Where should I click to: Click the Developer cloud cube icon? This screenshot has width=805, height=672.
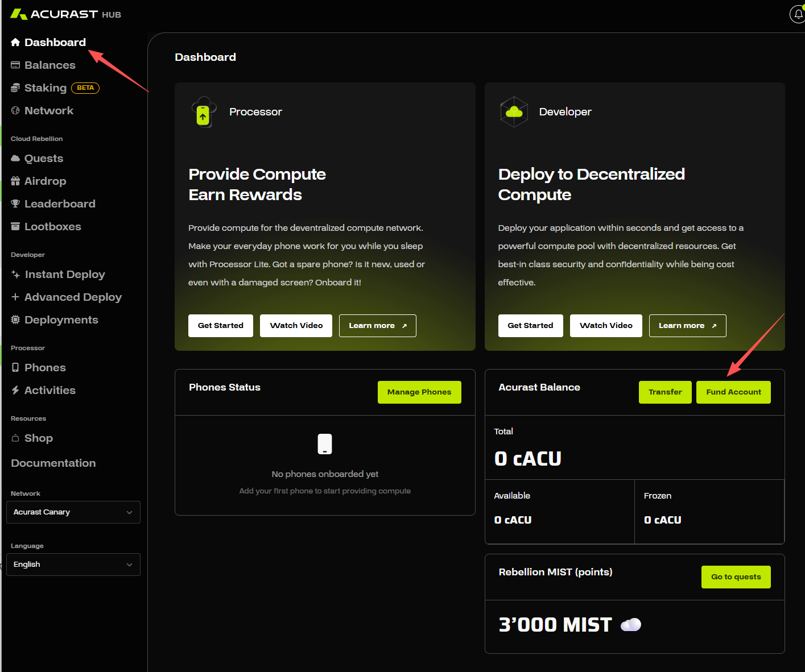coord(514,112)
